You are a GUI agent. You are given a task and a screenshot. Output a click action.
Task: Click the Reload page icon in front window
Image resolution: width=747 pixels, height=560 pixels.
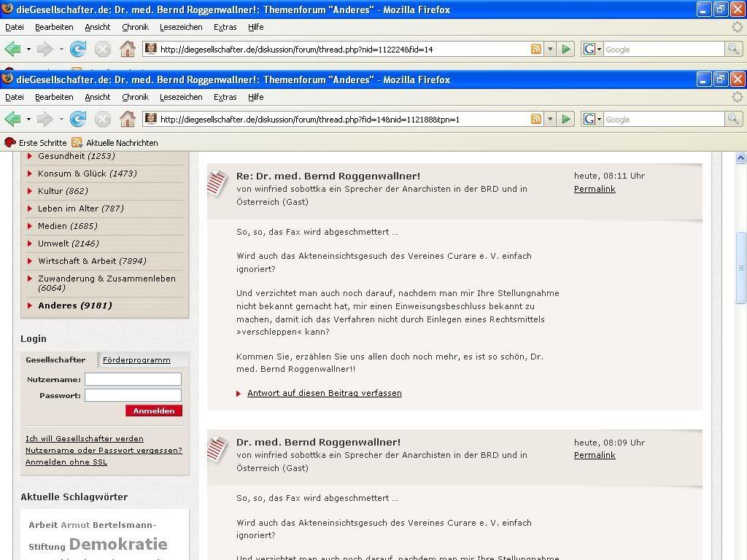tap(78, 120)
